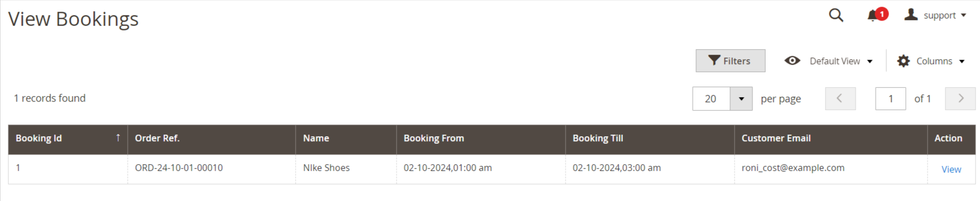Go to next page arrow
Screen dimensions: 980x201
click(960, 98)
